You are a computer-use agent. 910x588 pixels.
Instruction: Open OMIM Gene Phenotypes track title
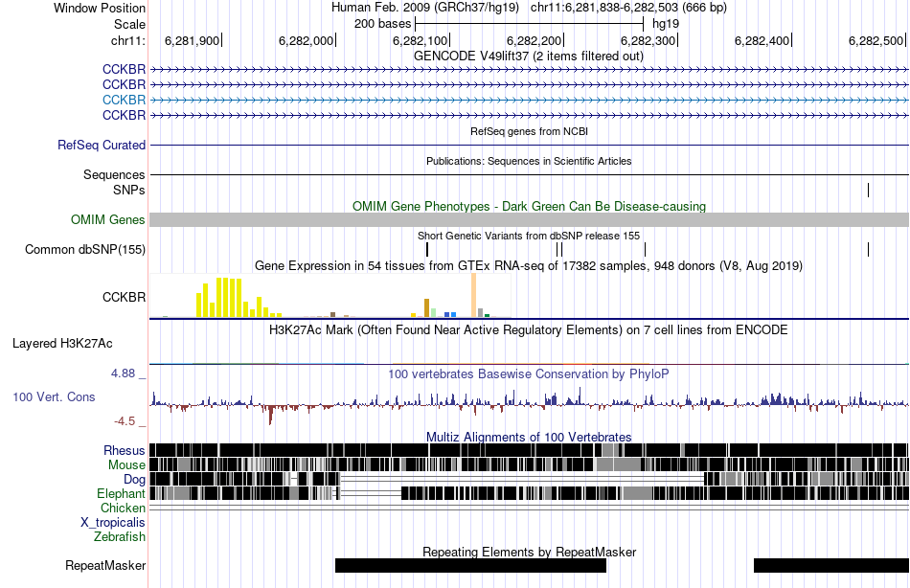click(529, 207)
